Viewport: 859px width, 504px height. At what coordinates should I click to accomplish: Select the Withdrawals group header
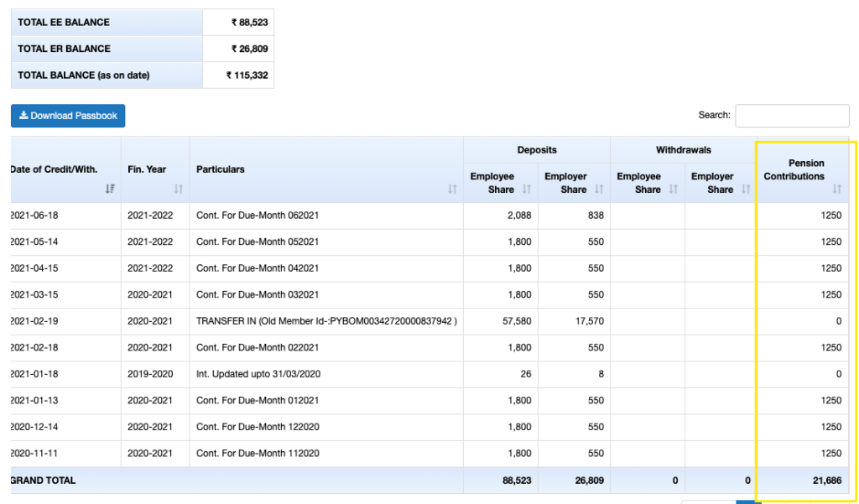pyautogui.click(x=683, y=149)
